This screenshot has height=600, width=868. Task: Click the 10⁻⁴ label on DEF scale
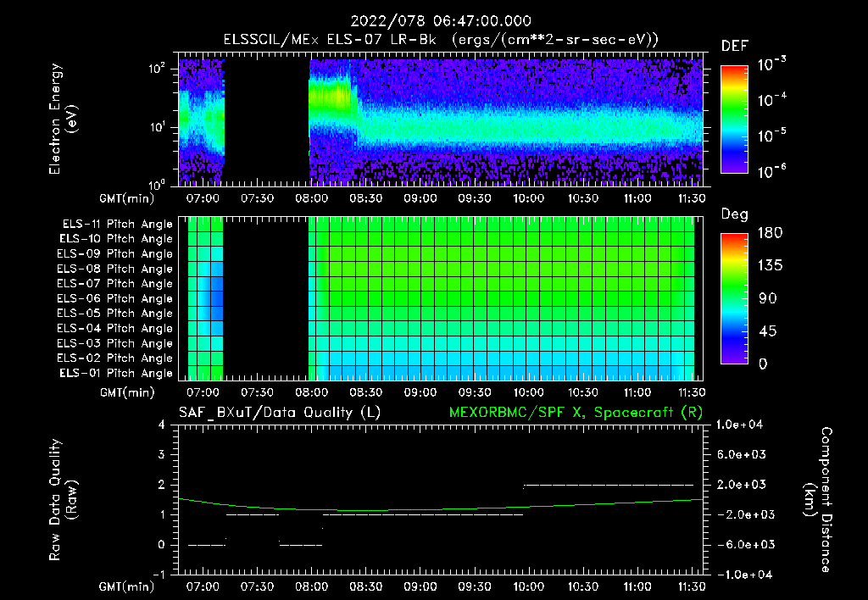pyautogui.click(x=771, y=100)
